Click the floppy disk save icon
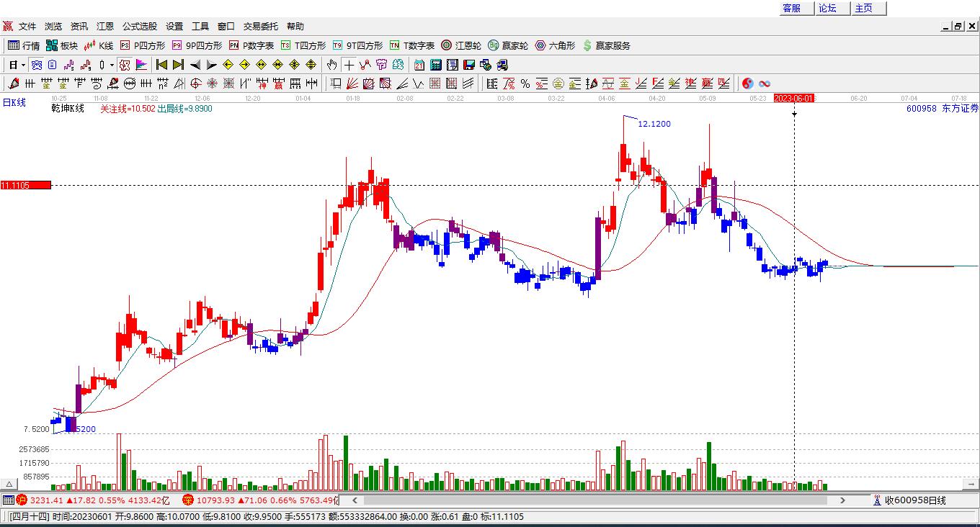This screenshot has width=980, height=527. tap(469, 65)
